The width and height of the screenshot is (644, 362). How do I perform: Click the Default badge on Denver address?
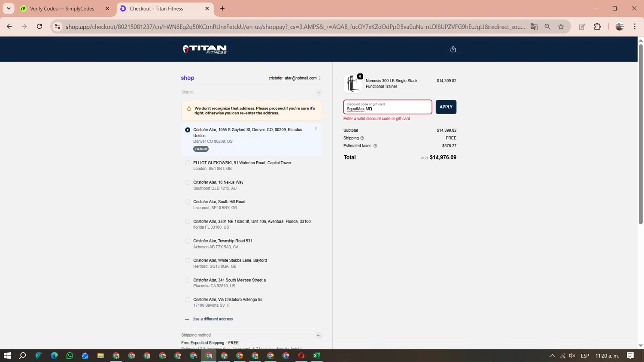pos(201,149)
